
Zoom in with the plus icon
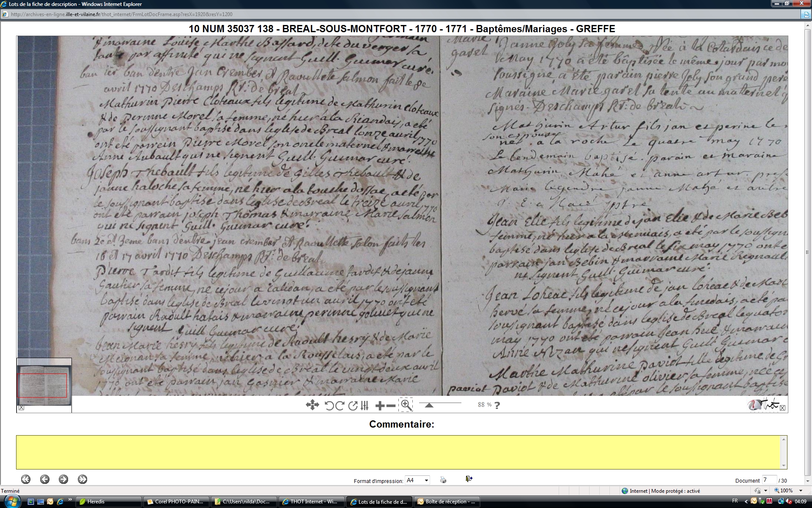click(379, 406)
